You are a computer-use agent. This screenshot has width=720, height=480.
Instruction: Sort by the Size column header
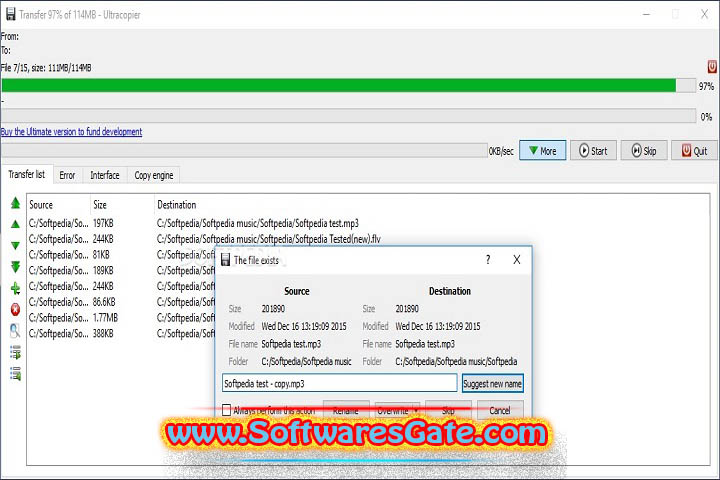[123, 205]
